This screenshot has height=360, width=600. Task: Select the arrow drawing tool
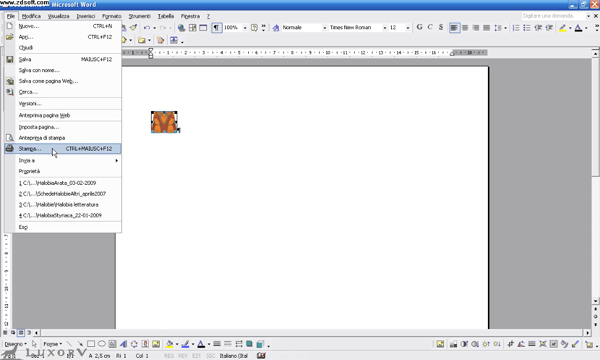coord(80,344)
